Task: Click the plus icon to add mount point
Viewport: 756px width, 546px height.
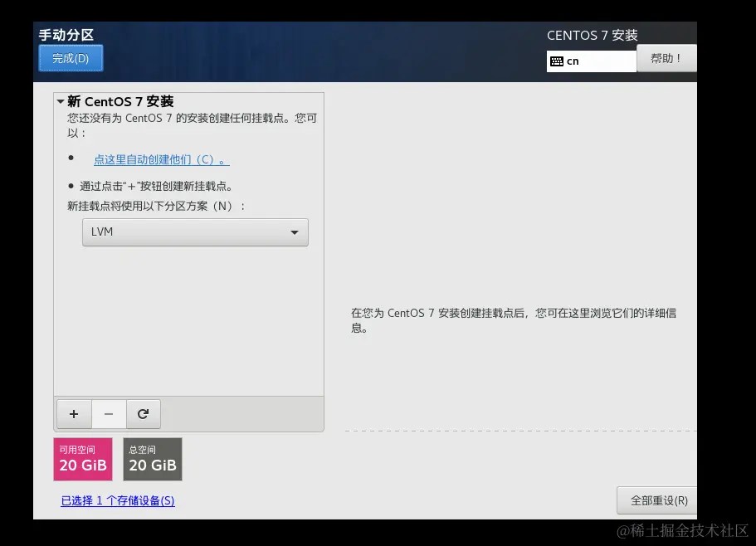Action: pyautogui.click(x=74, y=414)
